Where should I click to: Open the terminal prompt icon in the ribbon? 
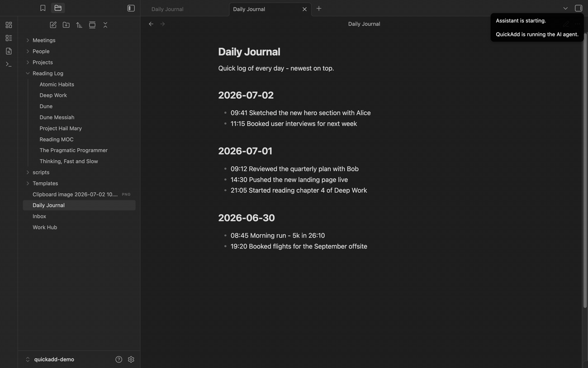pyautogui.click(x=9, y=64)
